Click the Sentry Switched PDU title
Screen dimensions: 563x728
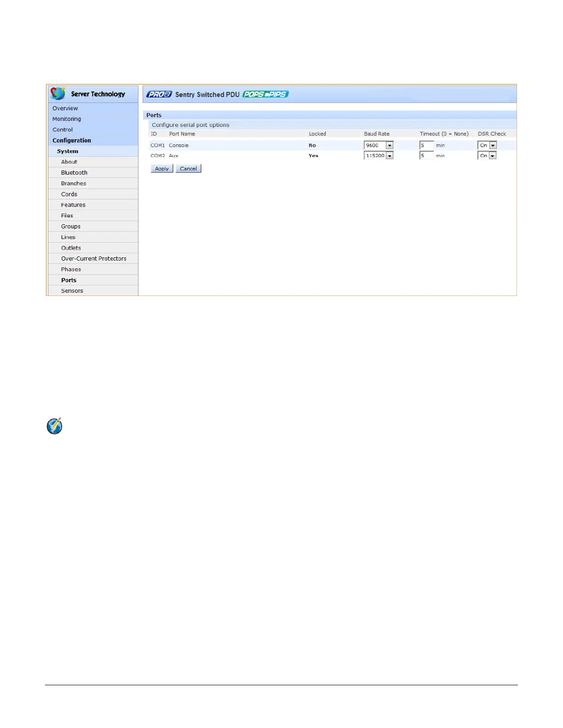[x=207, y=95]
